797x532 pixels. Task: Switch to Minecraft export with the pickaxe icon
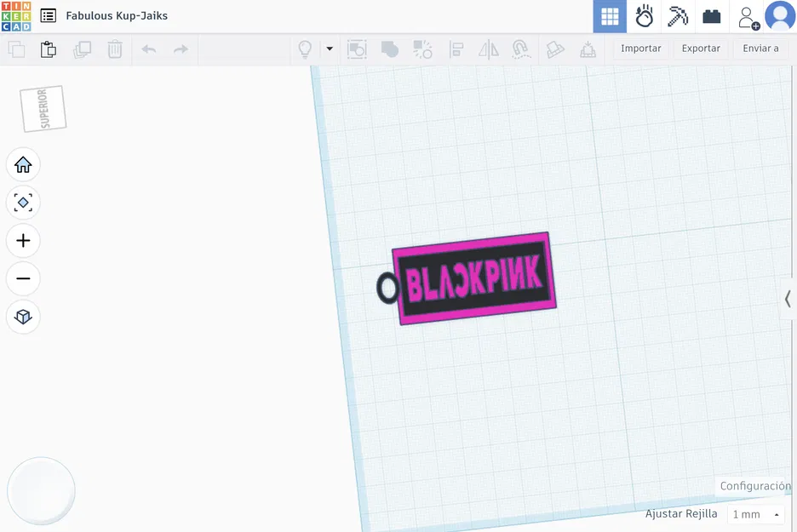[x=677, y=16]
